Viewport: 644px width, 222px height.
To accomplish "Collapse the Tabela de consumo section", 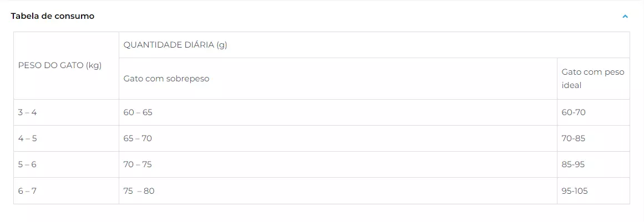I will tap(625, 17).
